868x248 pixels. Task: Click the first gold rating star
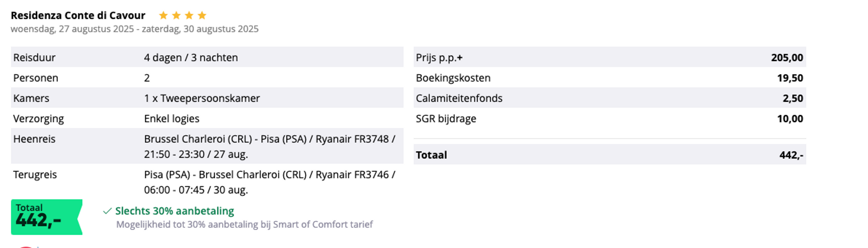click(163, 16)
